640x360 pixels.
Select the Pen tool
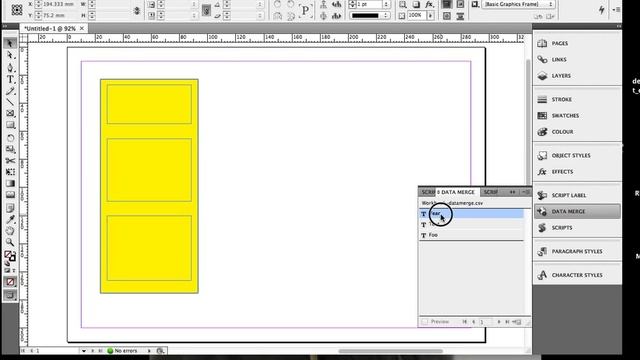point(10,67)
